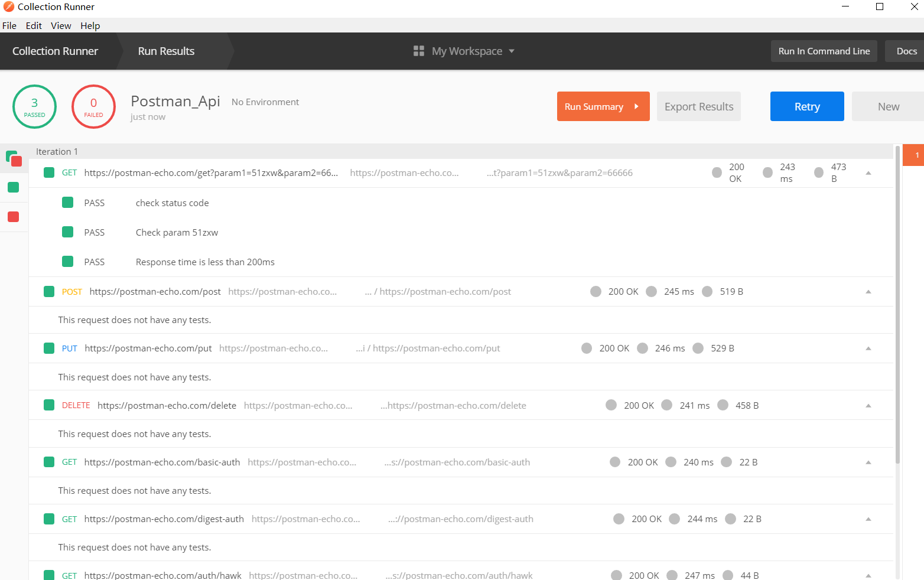Viewport: 924px width, 580px height.
Task: Click the grey dot beside 529 B
Action: click(x=698, y=348)
